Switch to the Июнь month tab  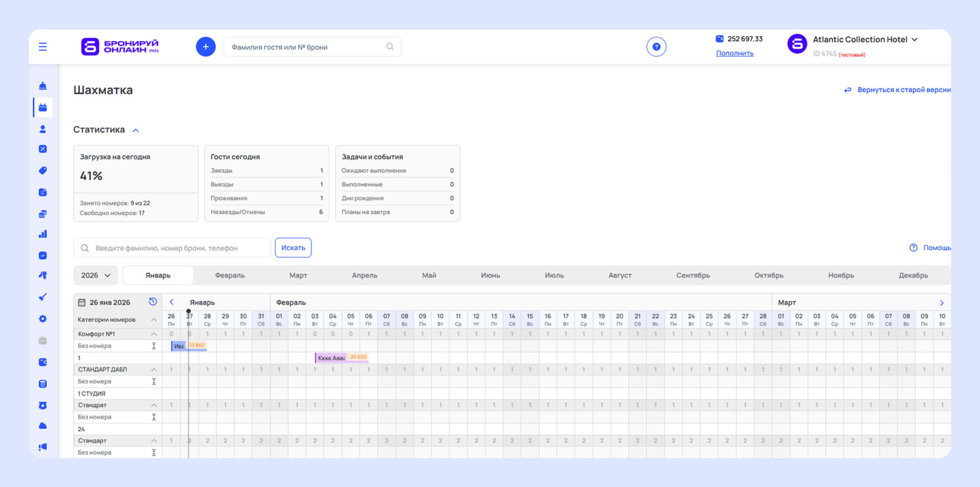pyautogui.click(x=490, y=275)
